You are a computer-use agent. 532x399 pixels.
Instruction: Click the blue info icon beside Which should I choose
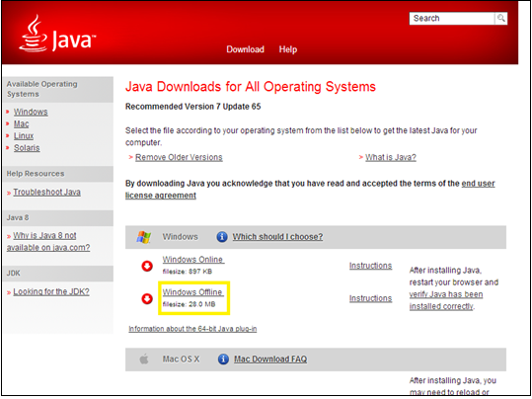click(x=222, y=237)
